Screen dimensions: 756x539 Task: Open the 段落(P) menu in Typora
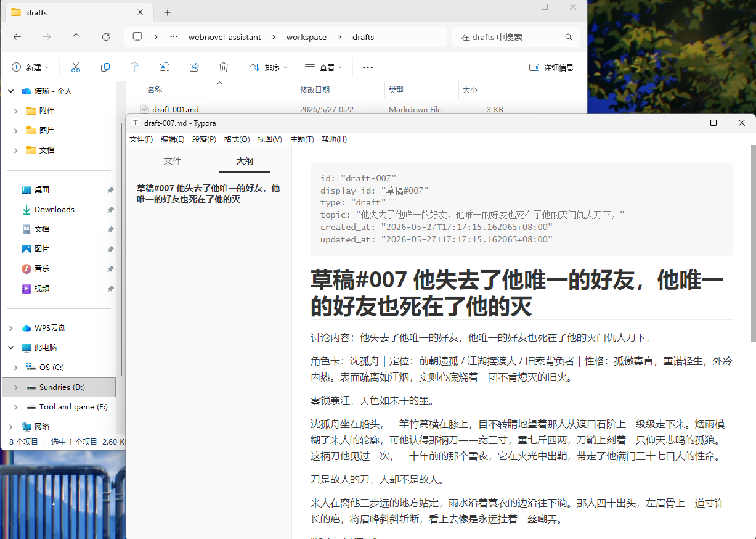tap(205, 139)
